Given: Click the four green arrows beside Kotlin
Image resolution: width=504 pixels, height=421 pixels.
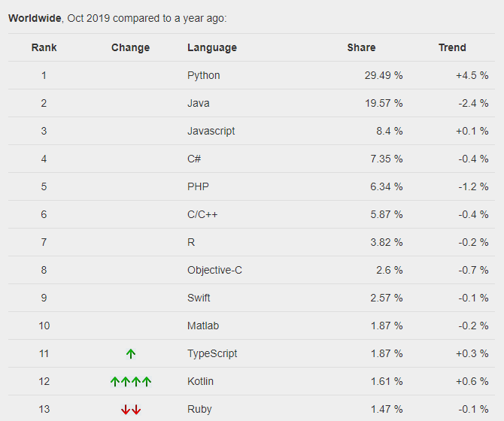Looking at the screenshot, I should [131, 381].
